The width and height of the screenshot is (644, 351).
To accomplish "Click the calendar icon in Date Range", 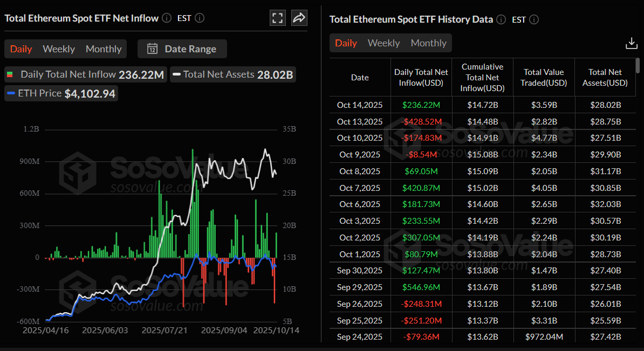I will click(x=152, y=49).
